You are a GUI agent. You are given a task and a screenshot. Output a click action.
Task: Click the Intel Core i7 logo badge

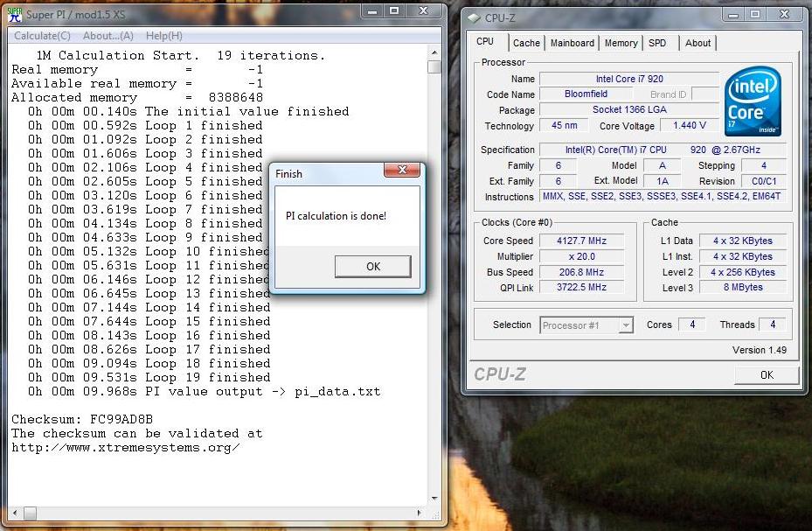coord(753,101)
